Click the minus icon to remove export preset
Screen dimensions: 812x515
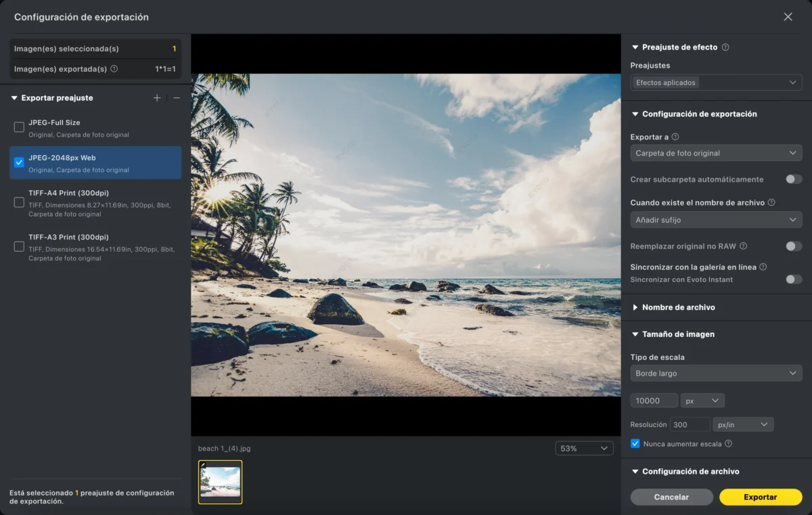coord(177,98)
